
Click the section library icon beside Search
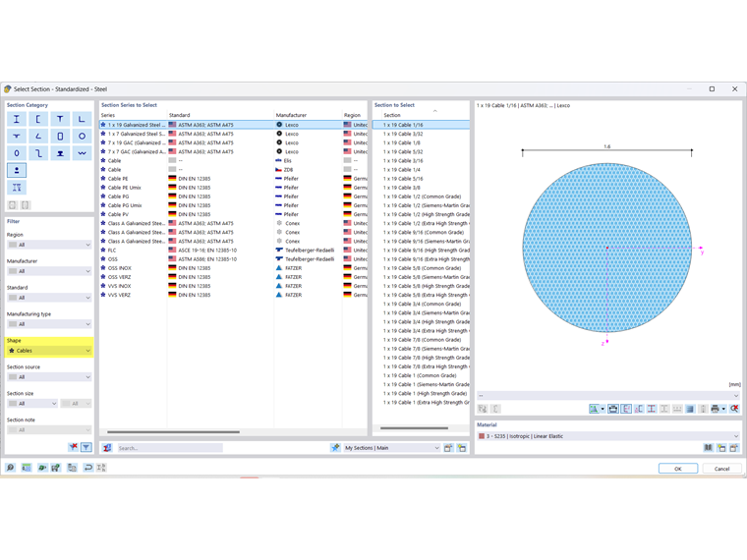pos(107,448)
